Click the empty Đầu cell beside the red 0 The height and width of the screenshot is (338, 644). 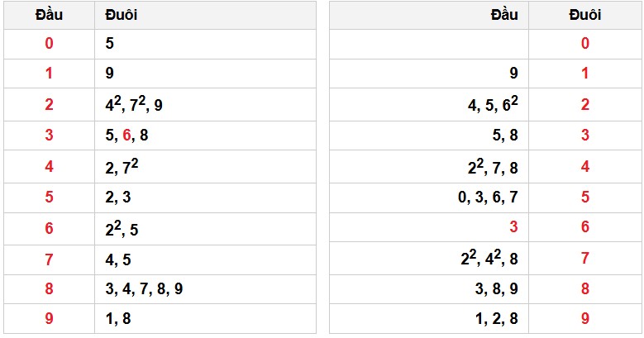(x=430, y=44)
